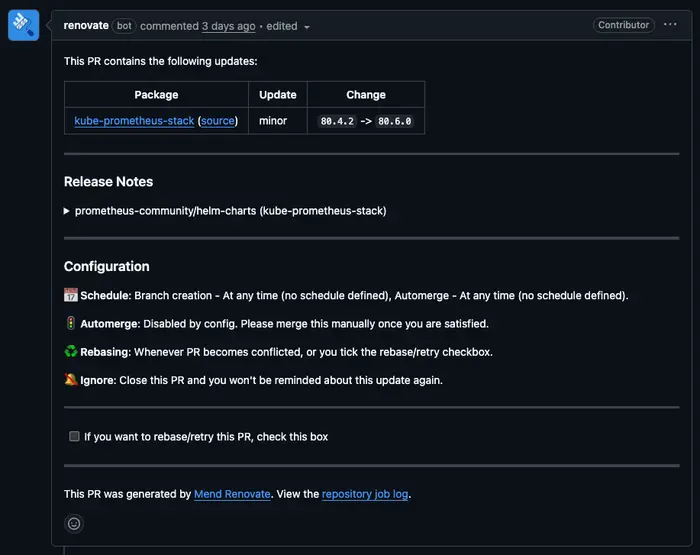Add a reaction with the smiley icon
700x555 pixels.
coord(74,523)
